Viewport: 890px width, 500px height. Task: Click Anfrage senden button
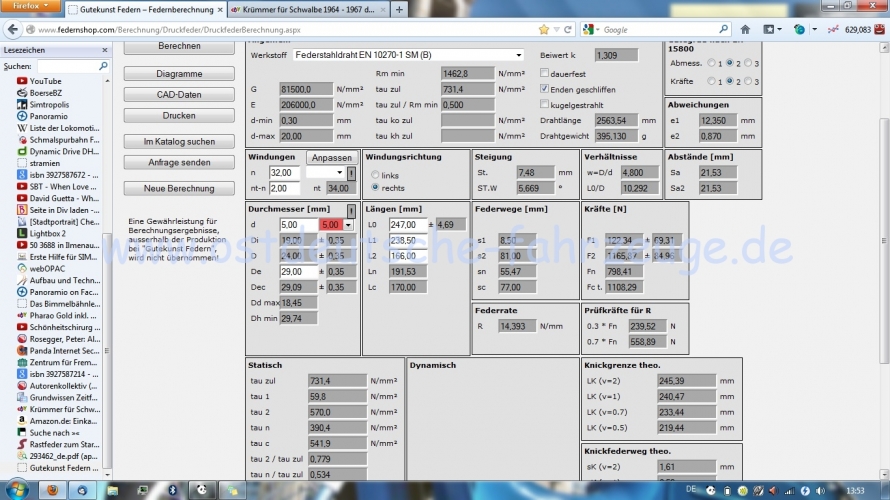click(x=179, y=162)
